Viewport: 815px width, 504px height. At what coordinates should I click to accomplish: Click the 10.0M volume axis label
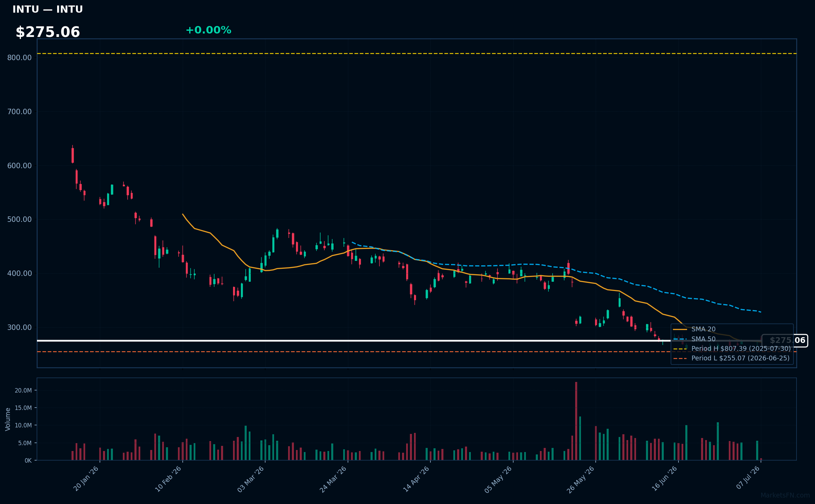[23, 425]
